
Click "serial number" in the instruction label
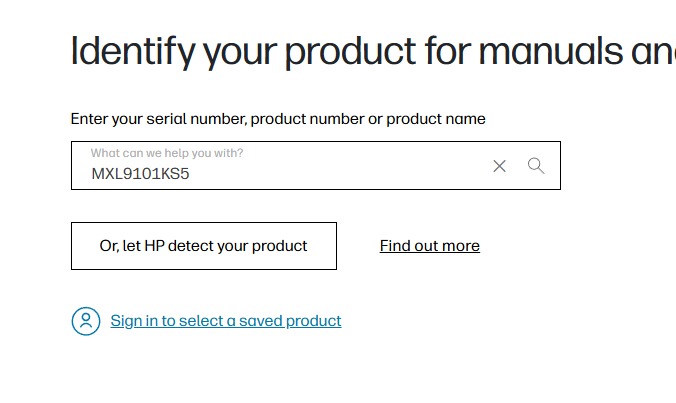point(196,119)
